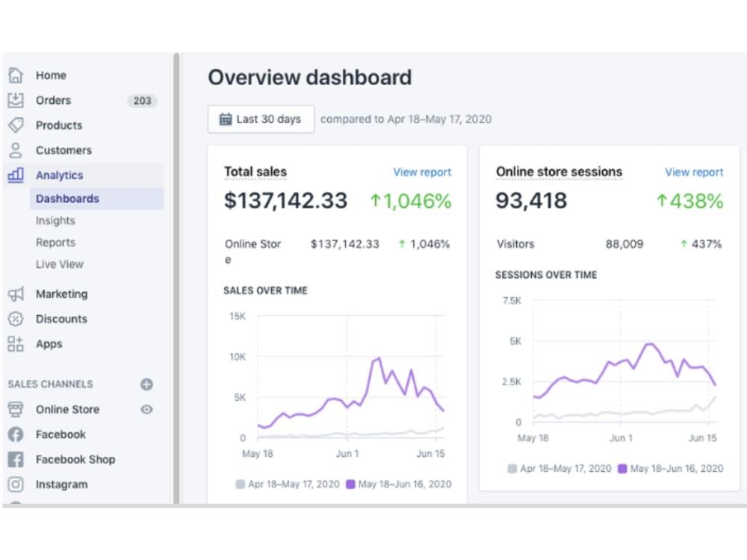Click the SALES OVER TIME heading
Viewport: 747px width, 560px height.
coord(265,290)
